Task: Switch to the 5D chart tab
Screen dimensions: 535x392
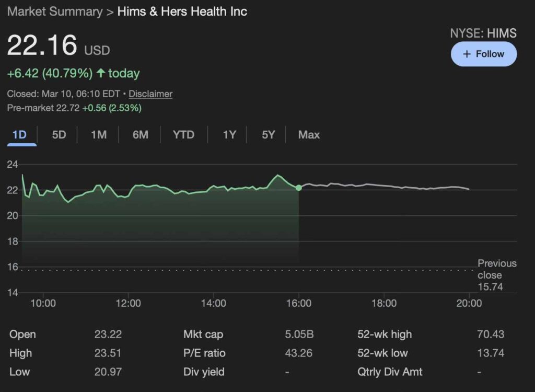Action: pyautogui.click(x=59, y=135)
